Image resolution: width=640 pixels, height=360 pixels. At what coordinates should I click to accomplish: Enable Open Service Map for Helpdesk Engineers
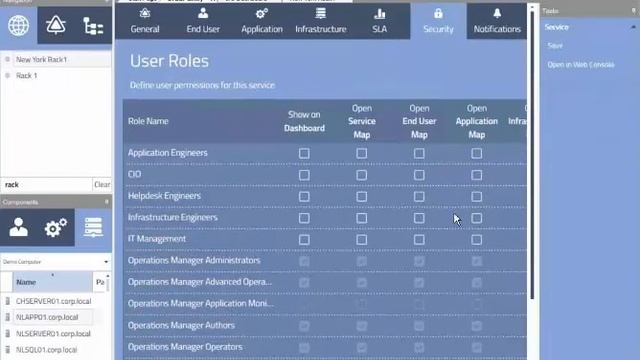[x=362, y=197]
